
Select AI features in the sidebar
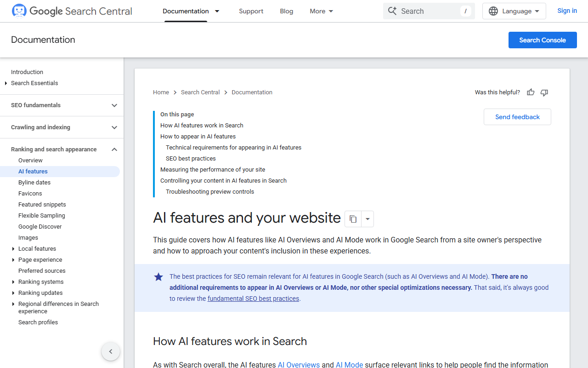tap(60, 172)
